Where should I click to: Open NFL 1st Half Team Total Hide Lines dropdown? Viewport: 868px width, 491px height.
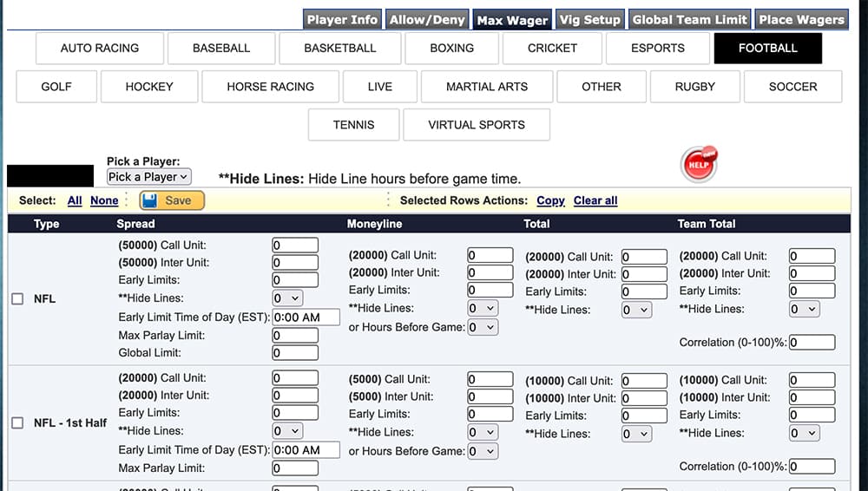(x=805, y=433)
